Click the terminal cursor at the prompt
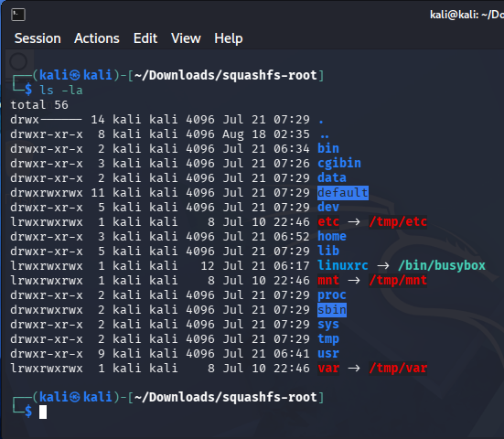This screenshot has height=439, width=504. (x=43, y=412)
